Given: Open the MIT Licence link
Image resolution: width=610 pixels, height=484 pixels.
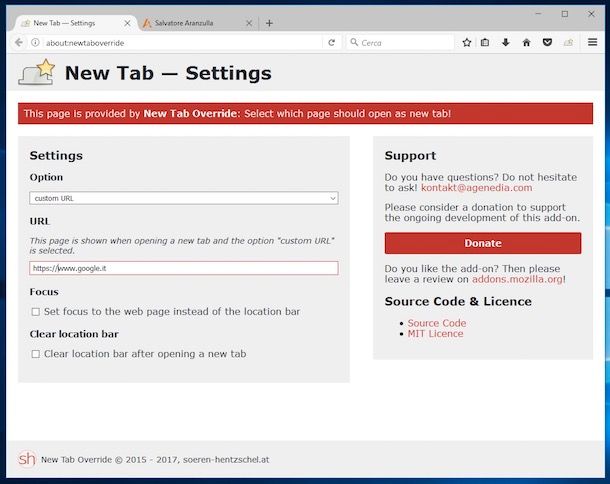Looking at the screenshot, I should [435, 334].
